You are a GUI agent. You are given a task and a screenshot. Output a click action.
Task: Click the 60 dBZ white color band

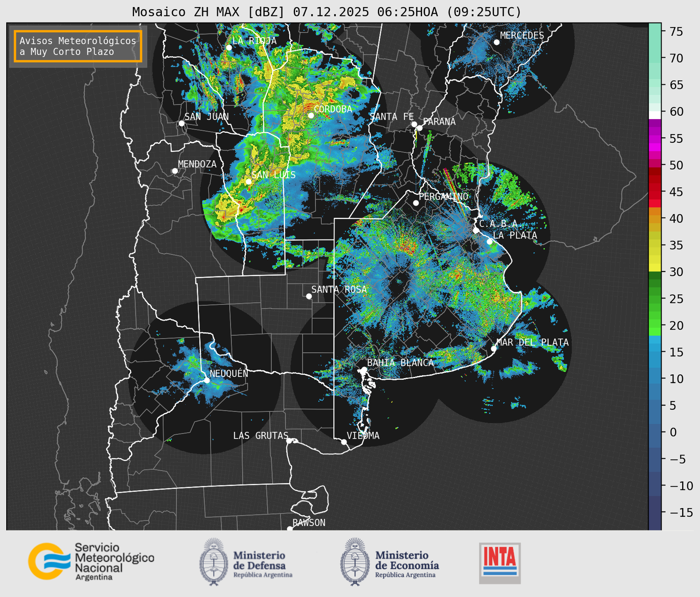tap(655, 115)
